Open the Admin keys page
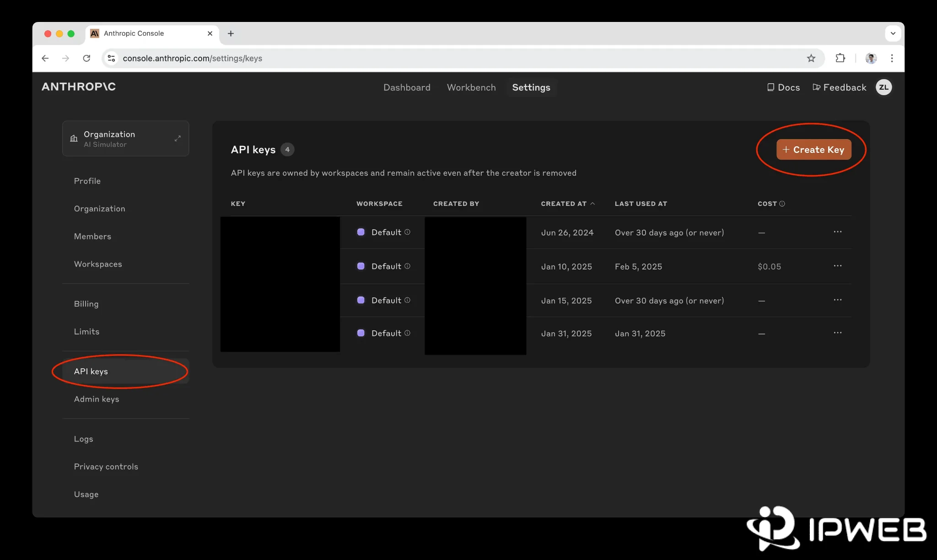The width and height of the screenshot is (937, 560). click(x=97, y=399)
